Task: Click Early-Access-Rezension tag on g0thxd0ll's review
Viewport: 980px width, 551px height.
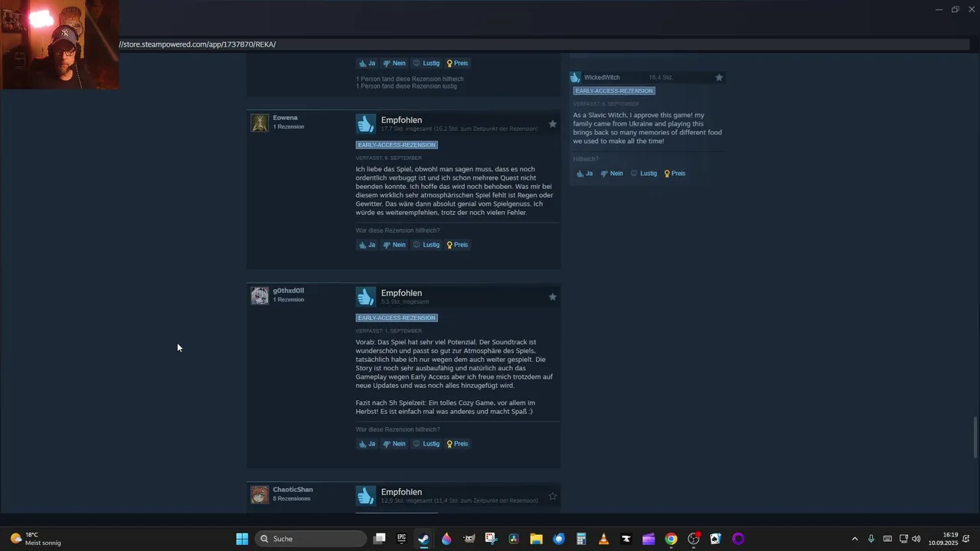Action: pyautogui.click(x=397, y=318)
